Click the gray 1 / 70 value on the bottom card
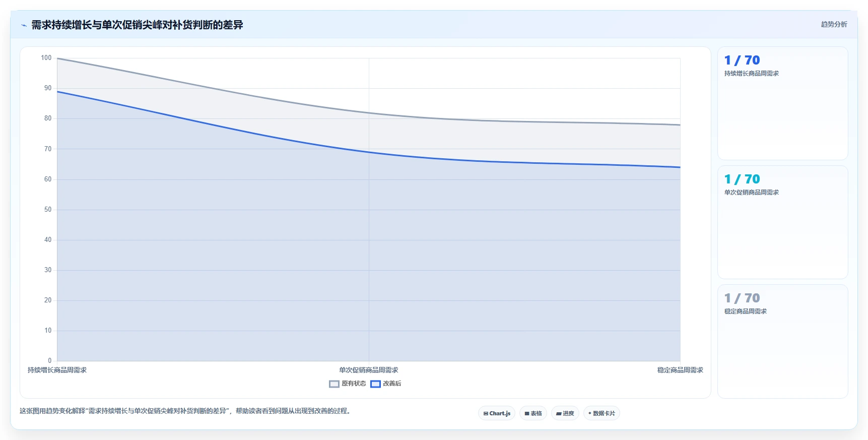This screenshot has height=440, width=868. (742, 298)
